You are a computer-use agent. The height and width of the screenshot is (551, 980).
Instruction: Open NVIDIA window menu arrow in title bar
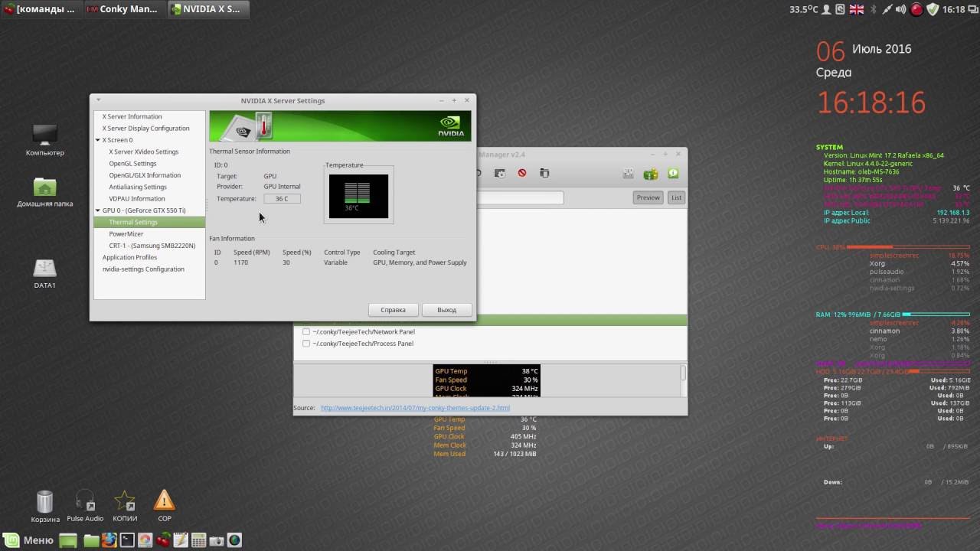(98, 100)
